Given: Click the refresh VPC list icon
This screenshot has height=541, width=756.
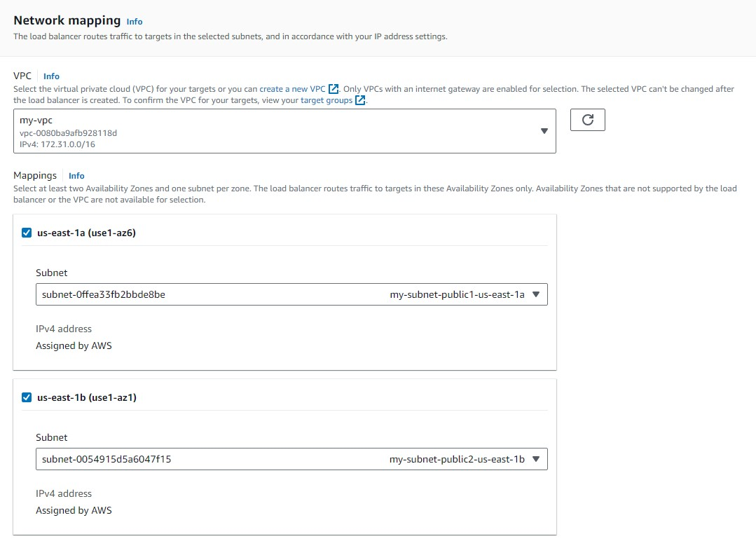Looking at the screenshot, I should 587,120.
